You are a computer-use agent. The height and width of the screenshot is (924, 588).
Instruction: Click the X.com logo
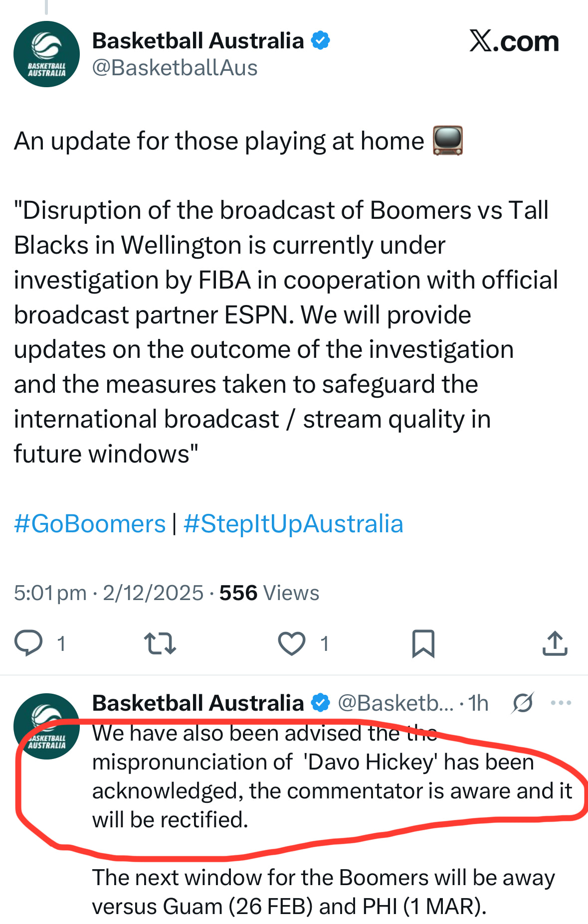514,41
